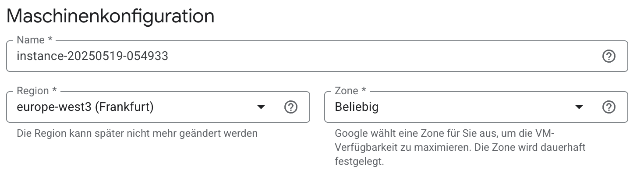Click the Zone help question mark
This screenshot has width=644, height=192.
coord(609,107)
